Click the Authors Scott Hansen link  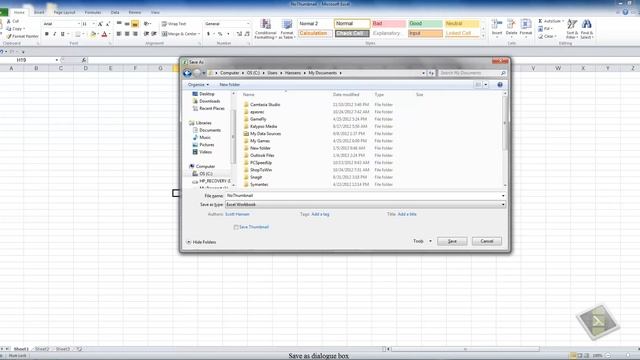(x=237, y=214)
